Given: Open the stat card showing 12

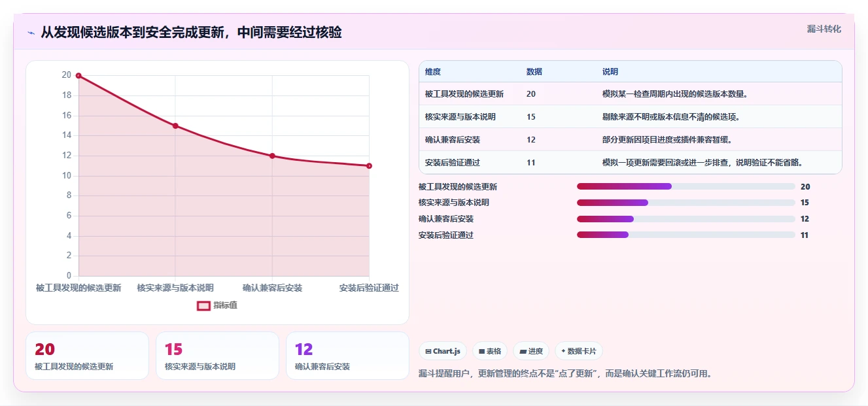Looking at the screenshot, I should click(x=347, y=356).
